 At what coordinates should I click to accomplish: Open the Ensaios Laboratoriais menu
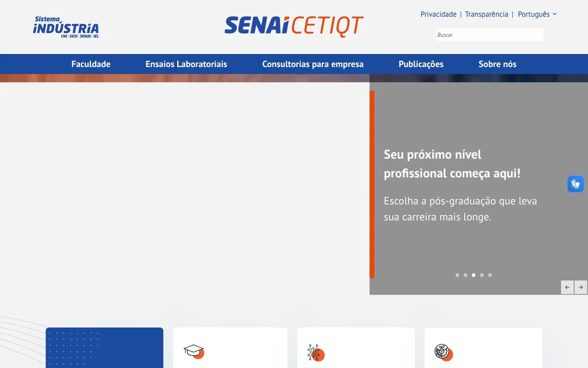click(186, 64)
